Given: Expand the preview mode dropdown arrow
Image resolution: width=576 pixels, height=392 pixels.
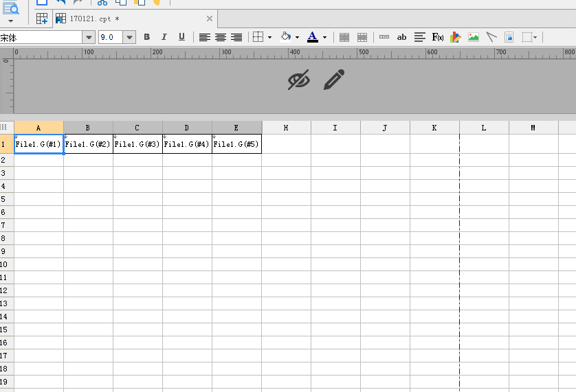Looking at the screenshot, I should point(10,21).
